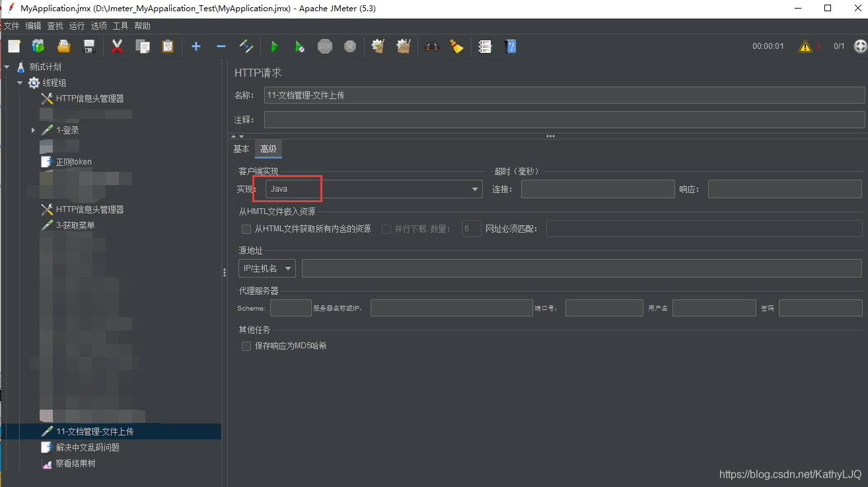Toggle the 并行下载 checkbox
Screen dimensions: 868x487
coord(386,229)
